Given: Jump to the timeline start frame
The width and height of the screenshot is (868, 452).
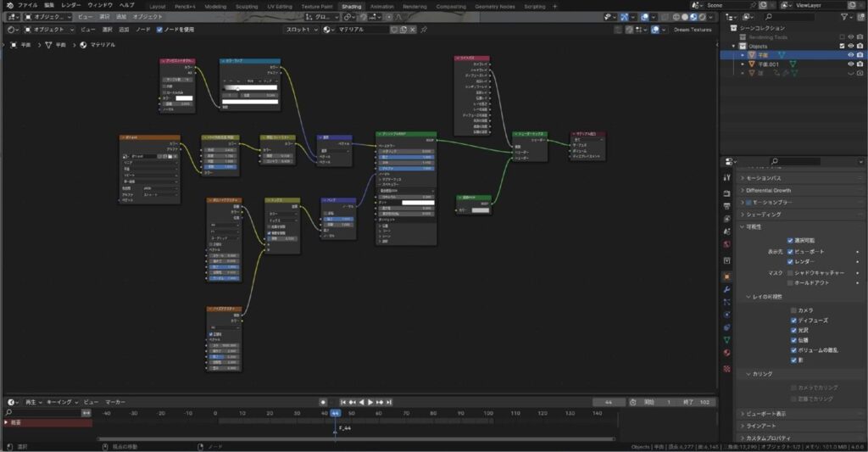Looking at the screenshot, I should (343, 402).
